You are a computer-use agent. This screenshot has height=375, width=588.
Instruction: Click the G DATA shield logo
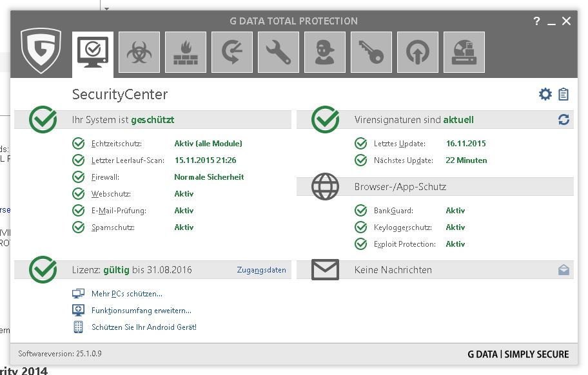[41, 50]
